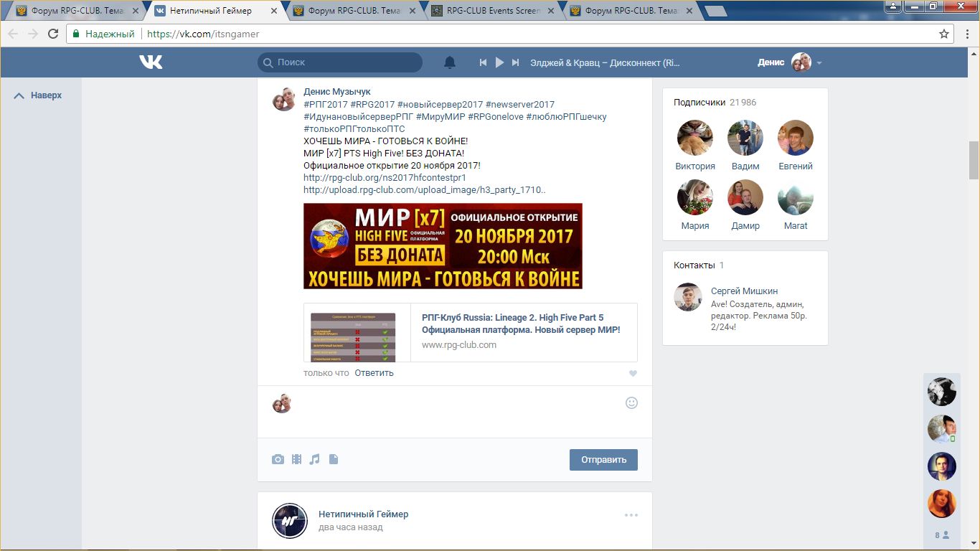Open the rpg-club.org/ns2017hfcontestpr1 link
Screen dimensions: 980x551
[x=385, y=177]
